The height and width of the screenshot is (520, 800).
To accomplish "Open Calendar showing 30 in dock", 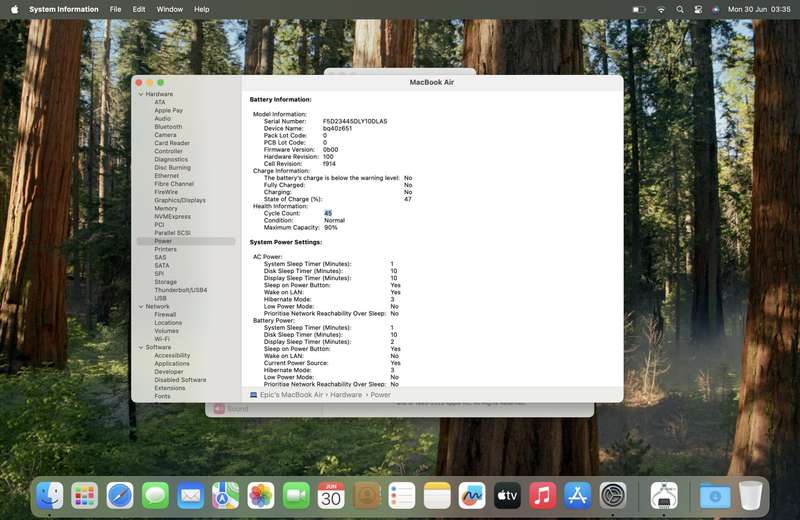I will coord(331,496).
